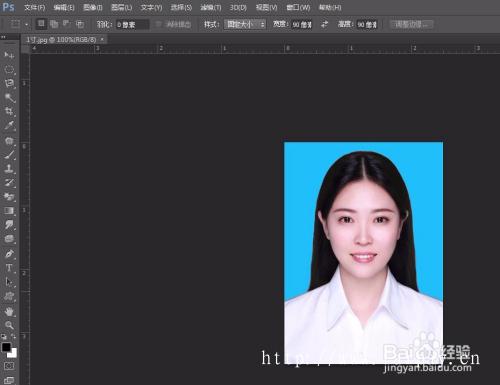Enable Subtract from Selection mode
Viewport: 500px width, 385px height.
[x=67, y=24]
